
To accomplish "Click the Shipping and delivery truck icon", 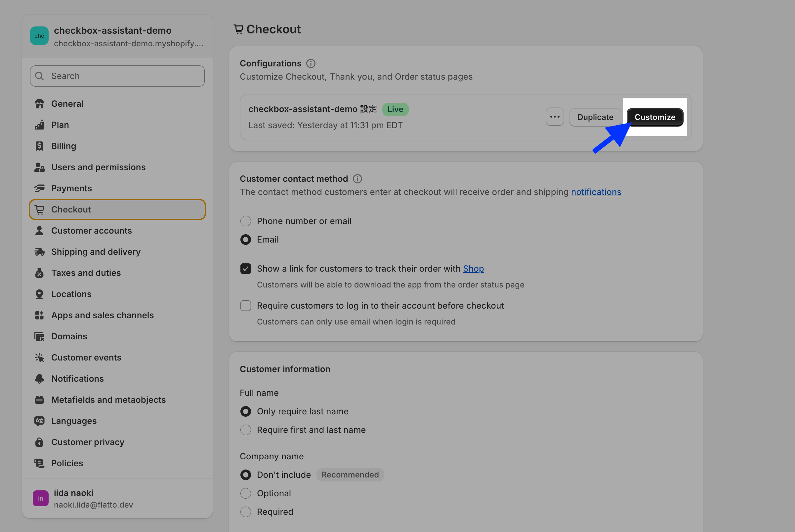I will click(x=39, y=252).
